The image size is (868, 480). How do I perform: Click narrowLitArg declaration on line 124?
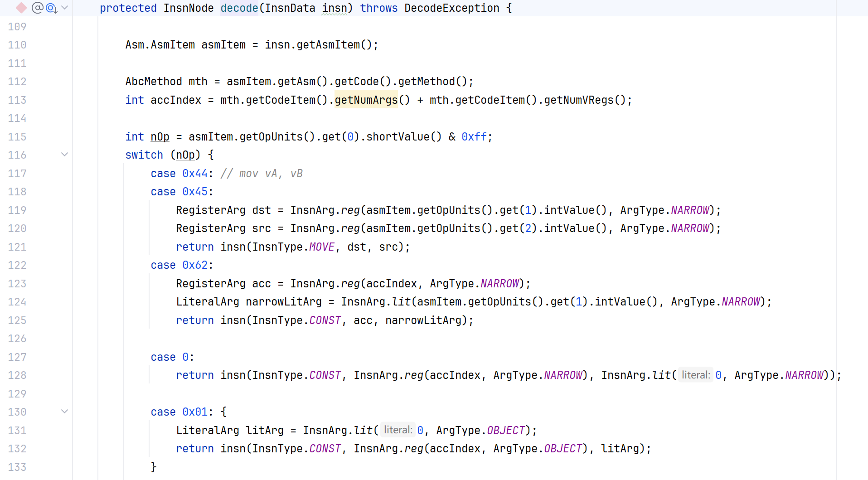click(x=284, y=302)
